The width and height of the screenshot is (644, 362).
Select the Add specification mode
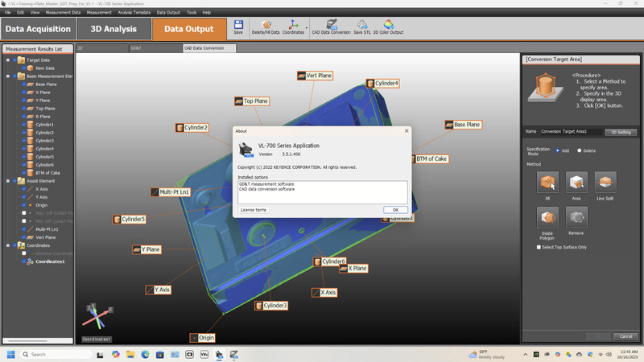(558, 150)
